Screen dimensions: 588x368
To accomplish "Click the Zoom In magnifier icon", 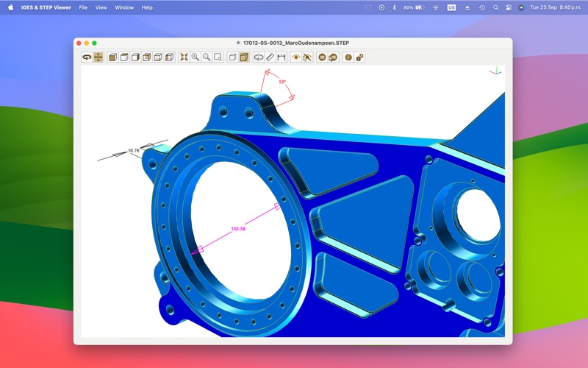I will (x=195, y=57).
